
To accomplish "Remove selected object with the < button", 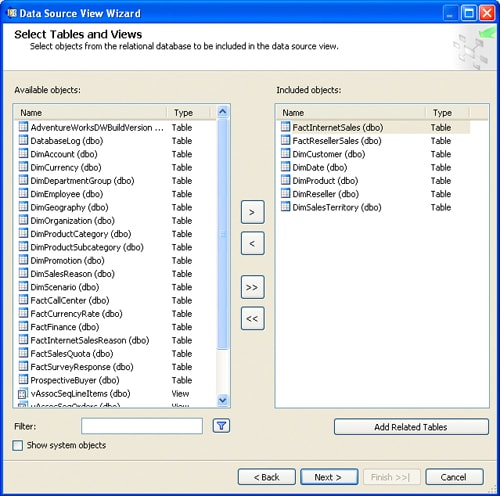I will [x=253, y=243].
